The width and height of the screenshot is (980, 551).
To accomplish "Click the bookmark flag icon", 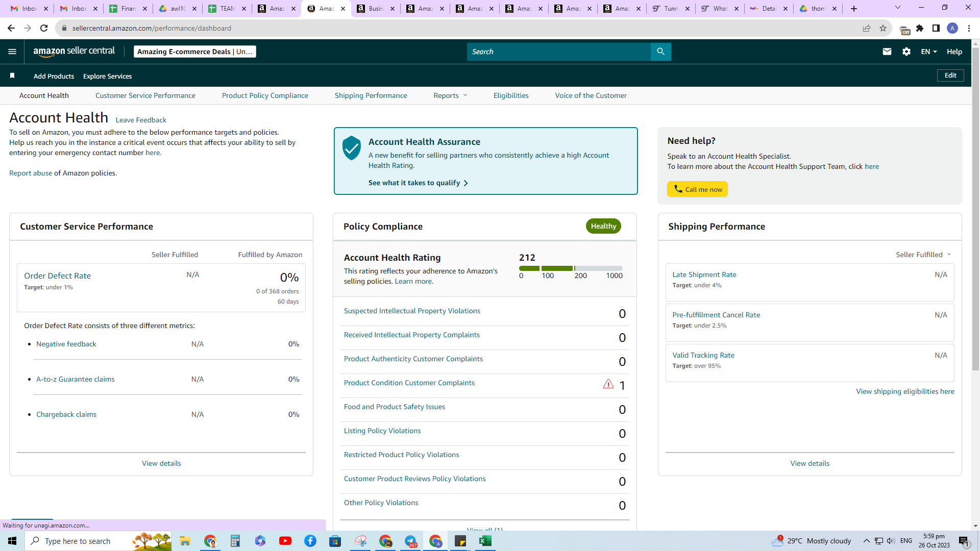I will [x=12, y=76].
